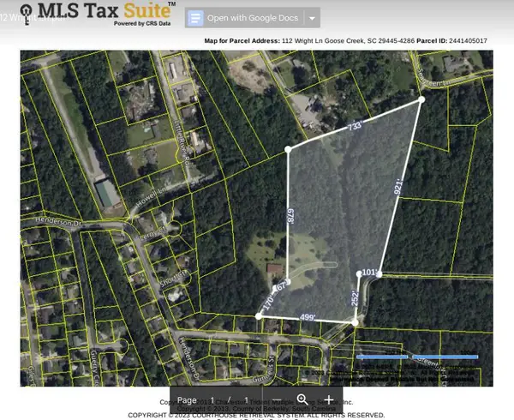This screenshot has height=420, width=514.
Task: Expand the Open with dropdown arrow
Action: coord(313,18)
